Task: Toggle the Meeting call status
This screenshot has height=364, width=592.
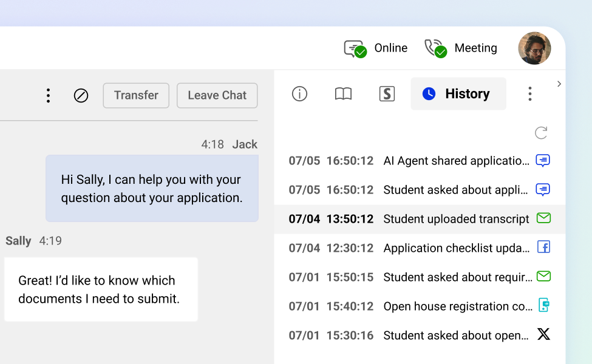Action: (x=461, y=49)
